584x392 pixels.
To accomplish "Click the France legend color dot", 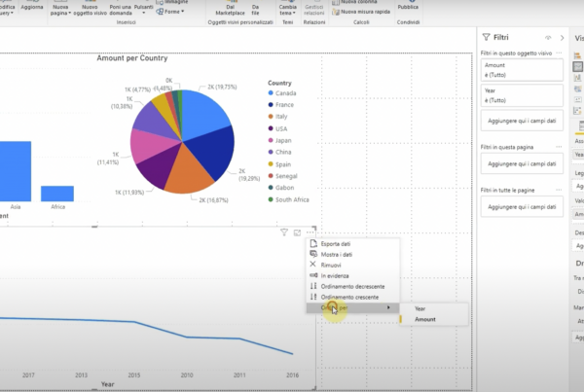I will (271, 105).
